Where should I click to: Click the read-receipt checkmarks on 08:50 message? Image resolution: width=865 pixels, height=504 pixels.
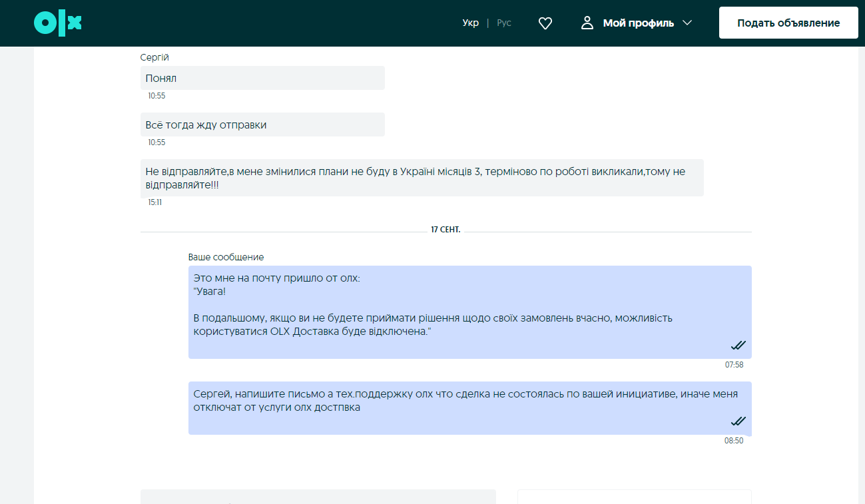(738, 421)
